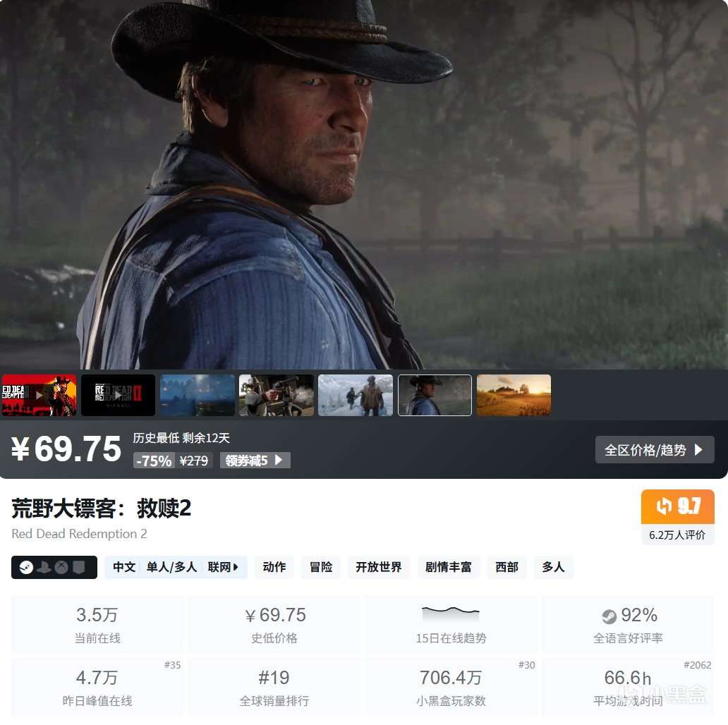Viewport: 728px width, 725px height.
Task: Show the golden sunset field thumbnail
Action: coord(514,395)
